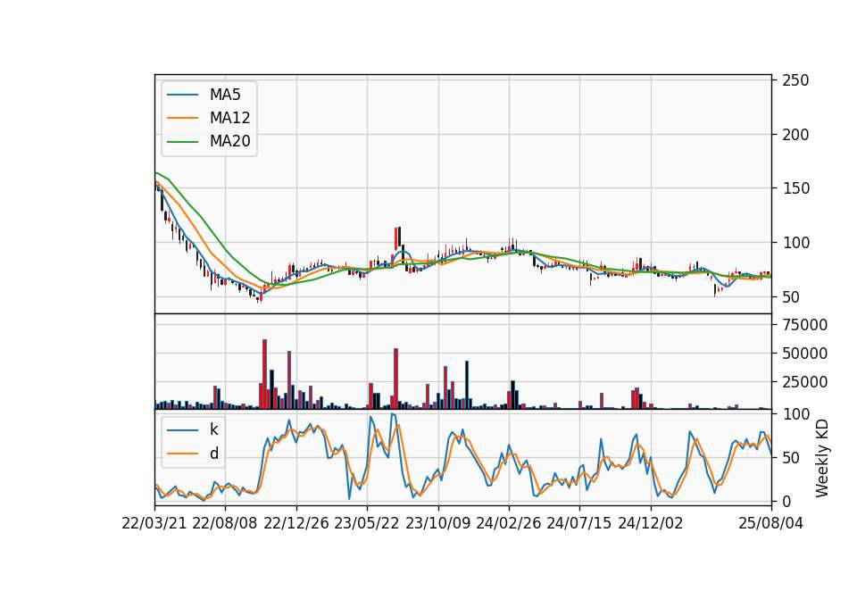Click the 25/08/04 date axis label

click(x=770, y=524)
